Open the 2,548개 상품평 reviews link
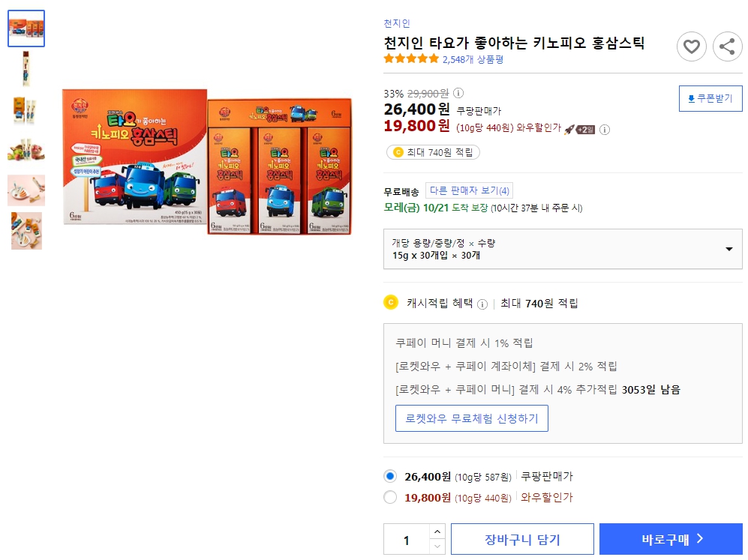 (x=471, y=58)
